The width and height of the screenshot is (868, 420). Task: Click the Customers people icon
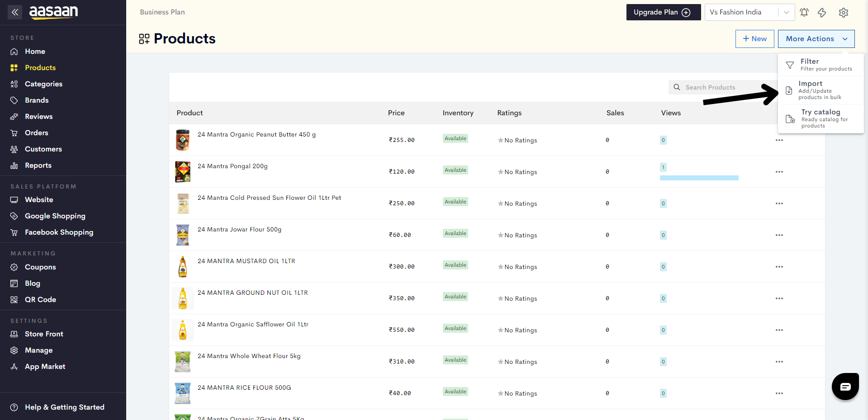coord(14,149)
